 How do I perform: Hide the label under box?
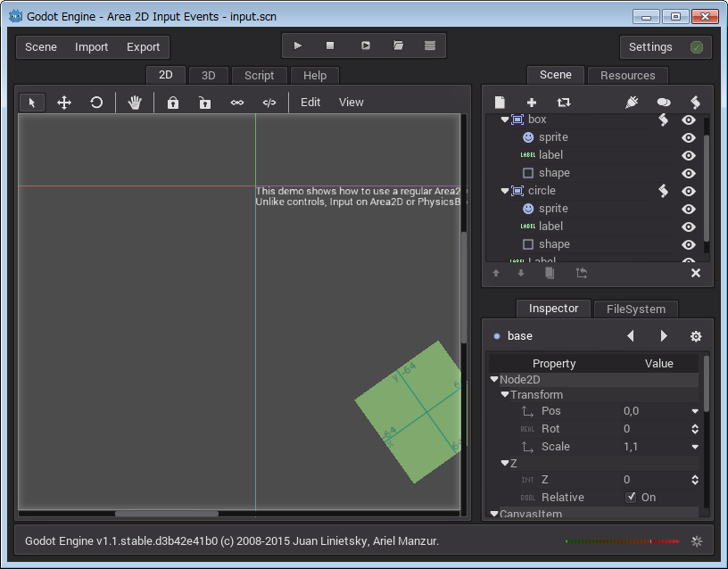coord(688,155)
